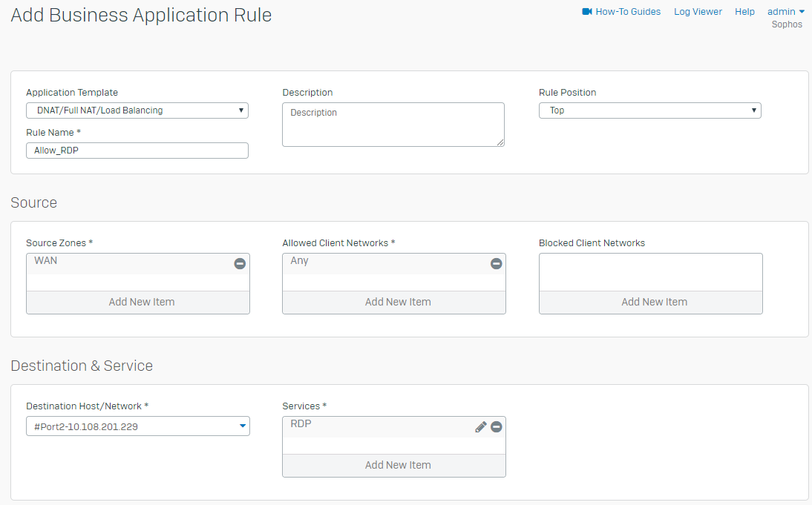Expand the Rule Position dropdown
This screenshot has height=505, width=812.
(649, 110)
